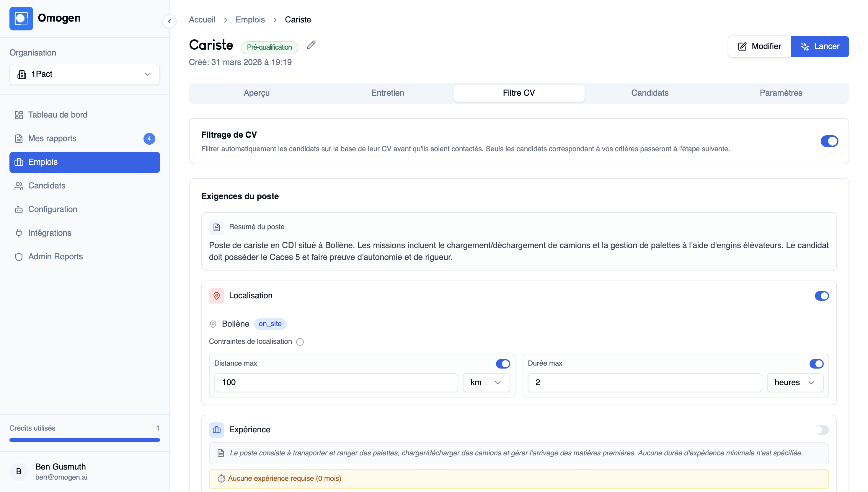Click the Omogen logo icon
The image size is (868, 492).
click(x=21, y=19)
